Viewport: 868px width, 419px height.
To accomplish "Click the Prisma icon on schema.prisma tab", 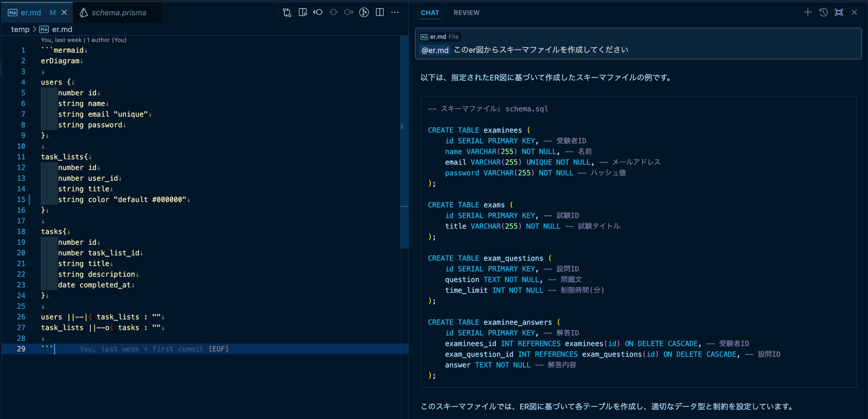I will [x=84, y=12].
